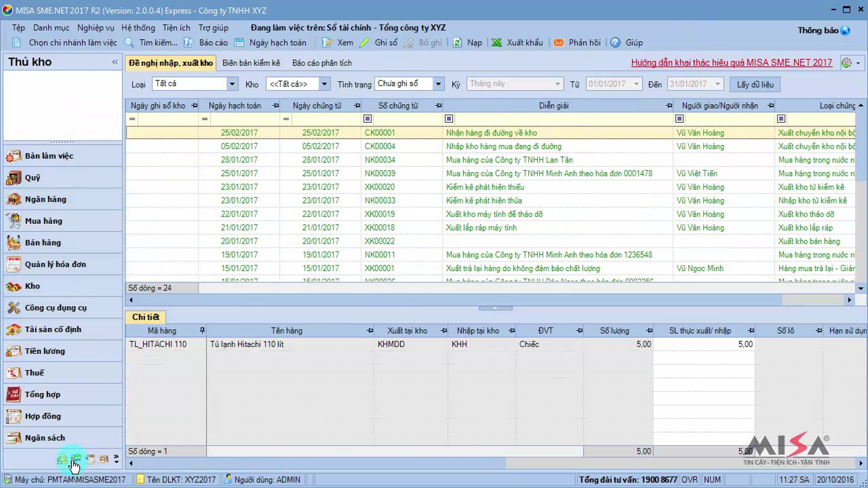Select the Chi tiết tab
The image size is (868, 488).
point(145,317)
